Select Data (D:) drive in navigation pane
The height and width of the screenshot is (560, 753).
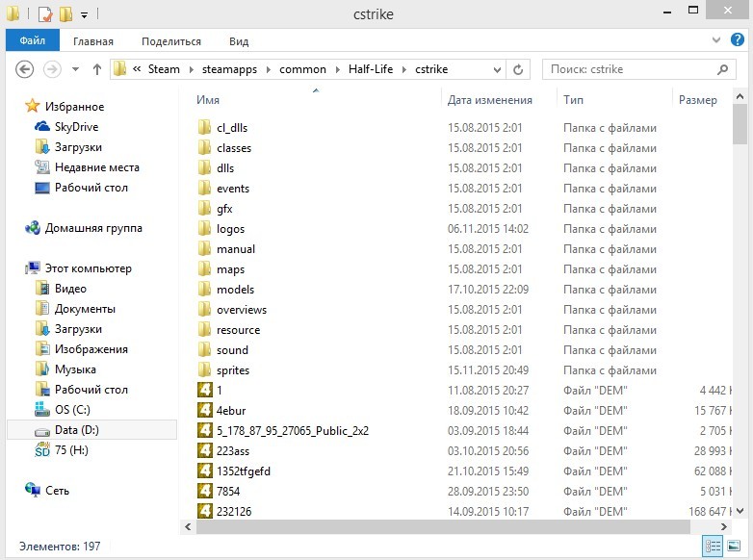click(x=77, y=430)
